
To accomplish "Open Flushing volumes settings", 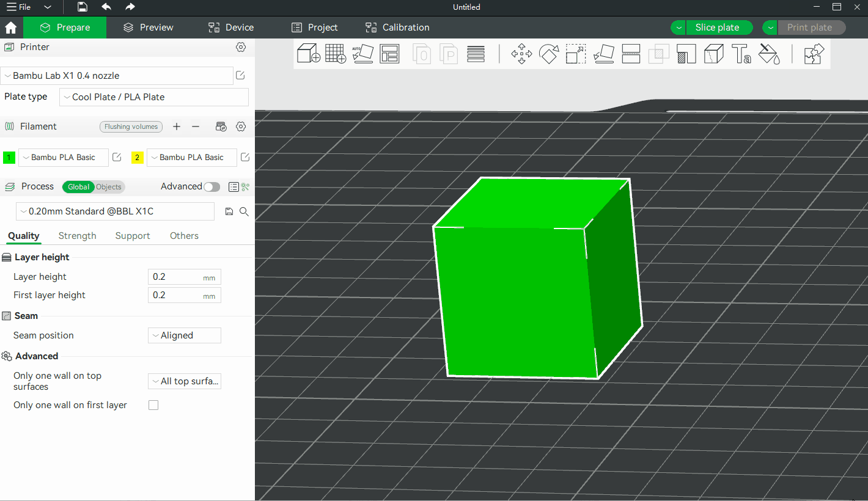I will [131, 126].
